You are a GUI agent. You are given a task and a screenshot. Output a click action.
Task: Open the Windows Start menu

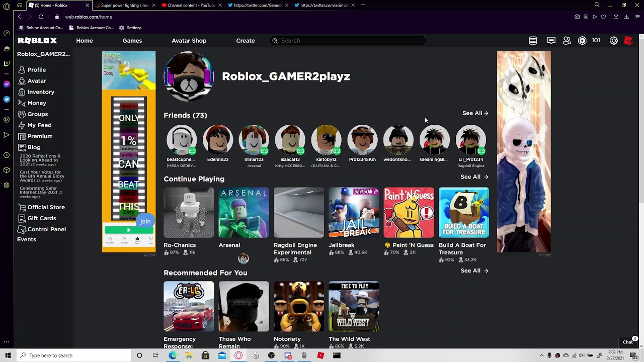(x=8, y=355)
